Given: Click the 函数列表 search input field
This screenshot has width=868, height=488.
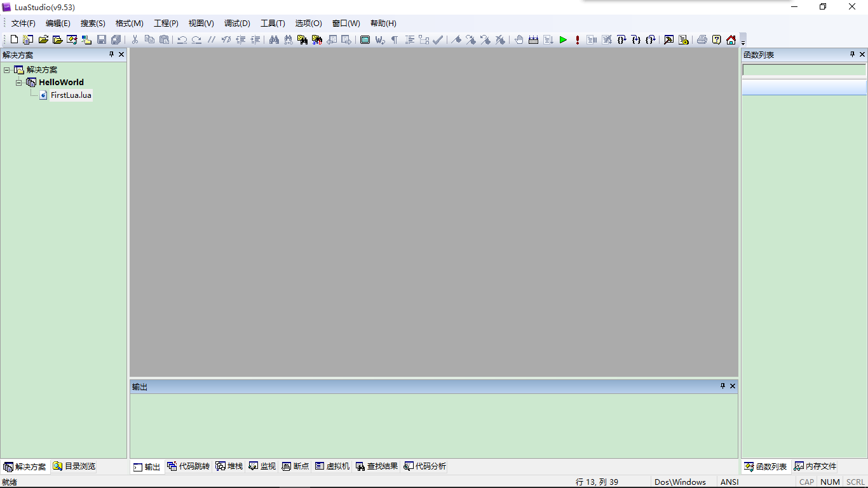Looking at the screenshot, I should (x=804, y=70).
